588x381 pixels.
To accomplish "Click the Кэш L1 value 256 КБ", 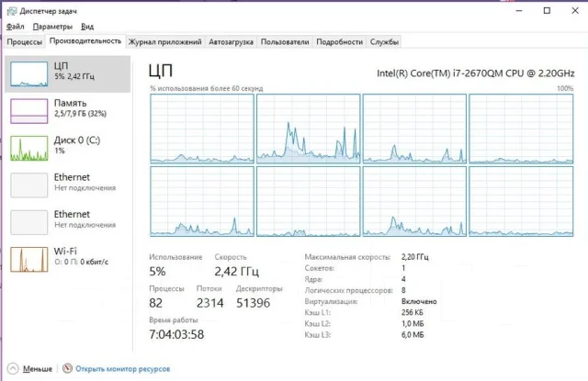I will coord(413,312).
